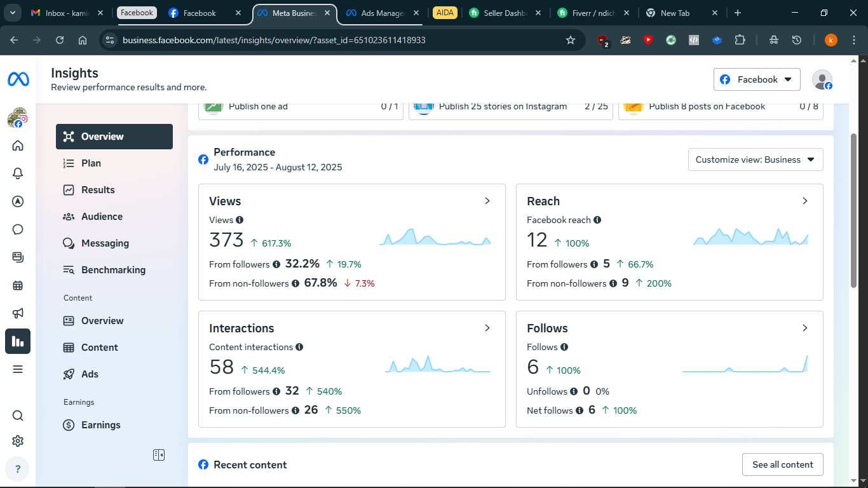Viewport: 868px width, 488px height.
Task: Expand the Follows card chevron arrow
Action: 805,328
